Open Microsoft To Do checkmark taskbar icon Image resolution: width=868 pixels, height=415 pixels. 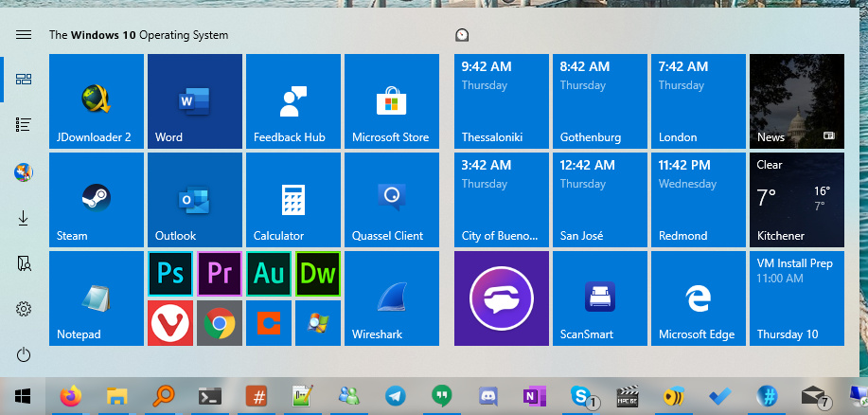click(x=720, y=396)
